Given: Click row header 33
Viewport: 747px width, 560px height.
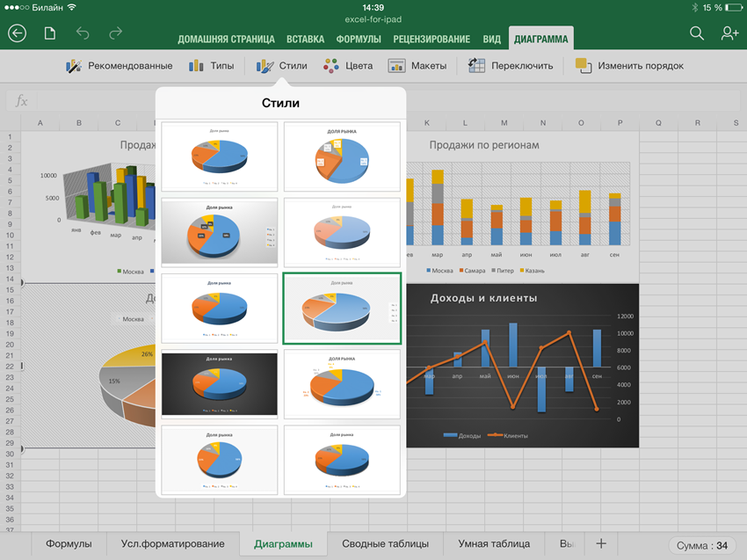Looking at the screenshot, I should (10, 487).
